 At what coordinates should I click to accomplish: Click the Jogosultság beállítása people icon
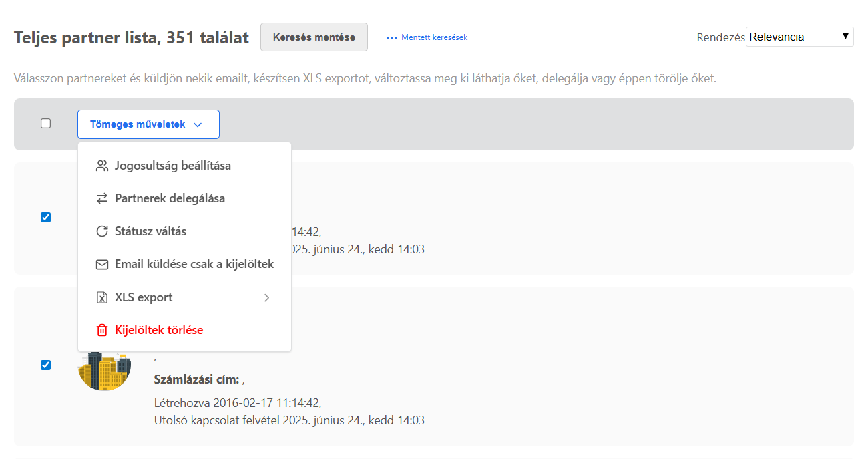tap(102, 166)
